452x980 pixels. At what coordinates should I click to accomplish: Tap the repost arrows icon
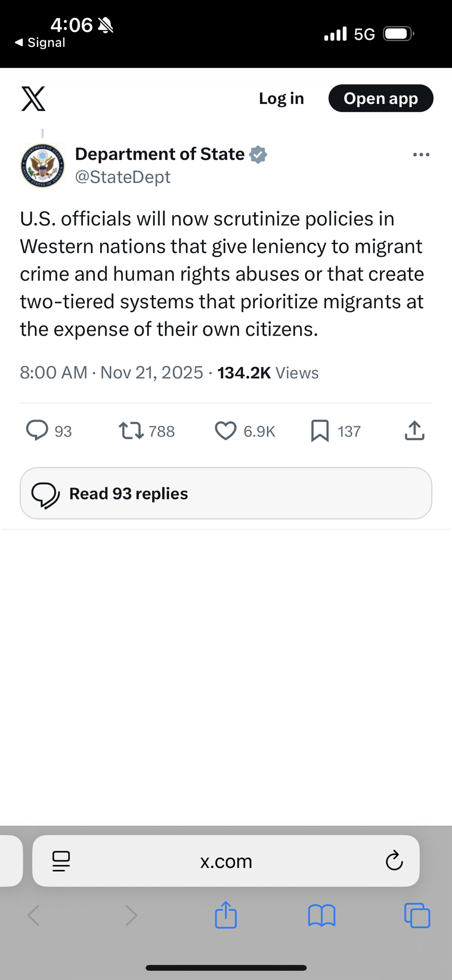131,431
